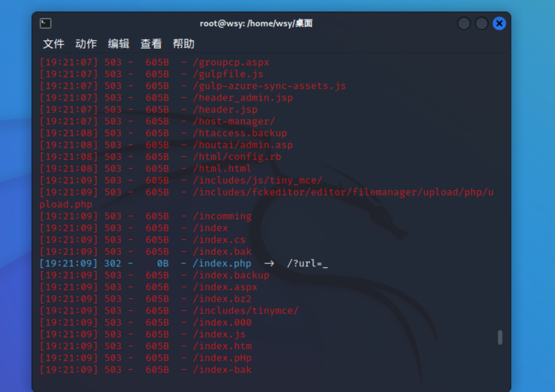Click the /includes/tinymce/ path
The width and height of the screenshot is (555, 392).
tap(246, 311)
